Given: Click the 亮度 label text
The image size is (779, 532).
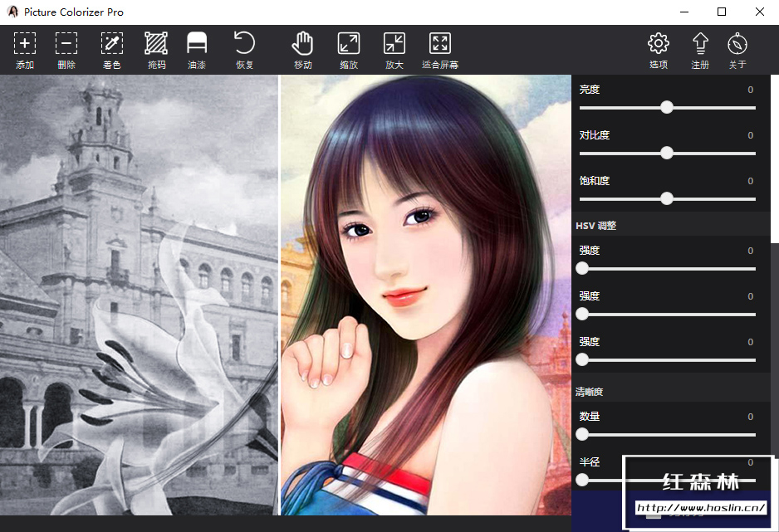Looking at the screenshot, I should 589,90.
